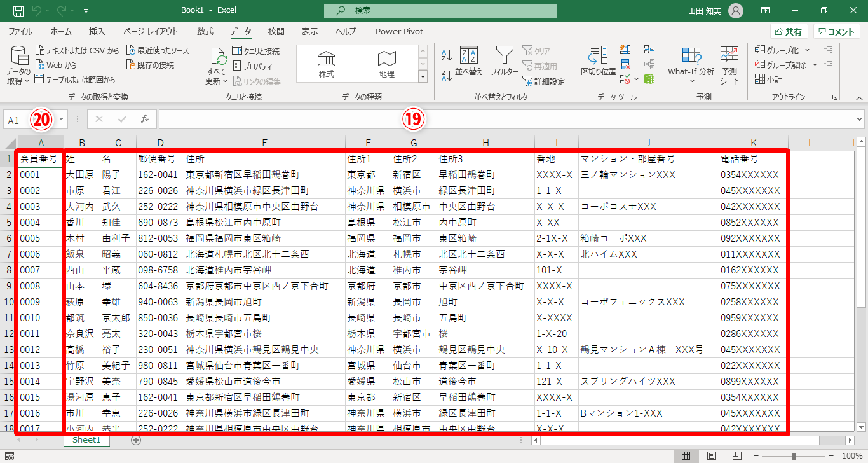Click the Flash Fill icon

[625, 50]
